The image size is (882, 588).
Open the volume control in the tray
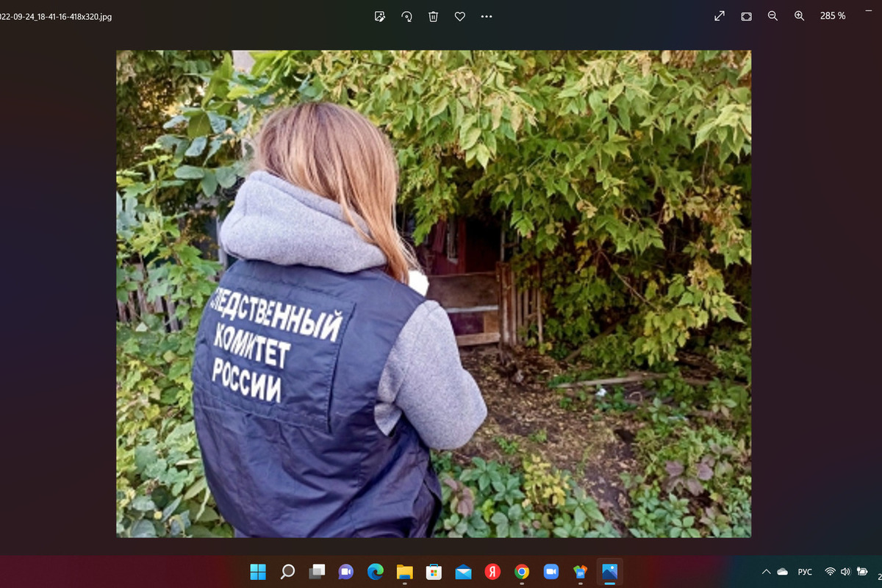(x=845, y=572)
